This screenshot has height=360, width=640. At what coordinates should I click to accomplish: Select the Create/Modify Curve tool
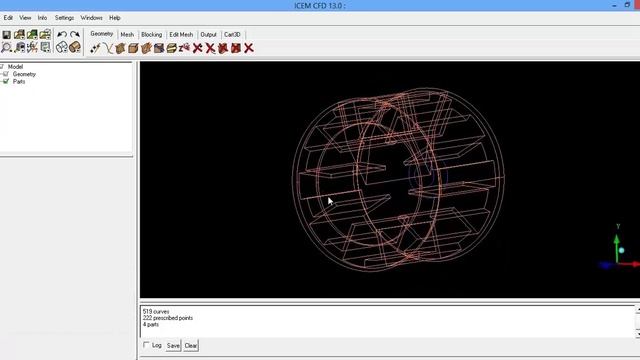108,48
